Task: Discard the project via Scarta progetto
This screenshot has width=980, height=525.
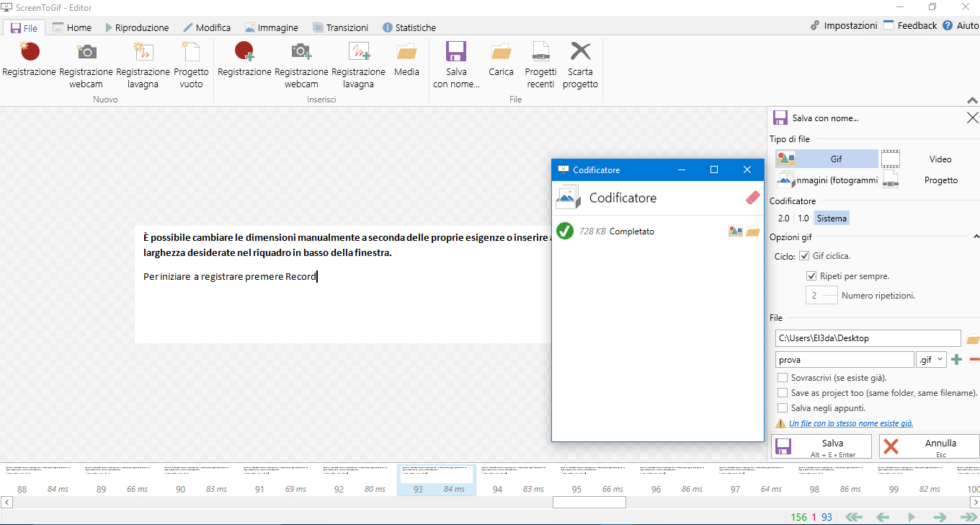Action: pyautogui.click(x=580, y=63)
